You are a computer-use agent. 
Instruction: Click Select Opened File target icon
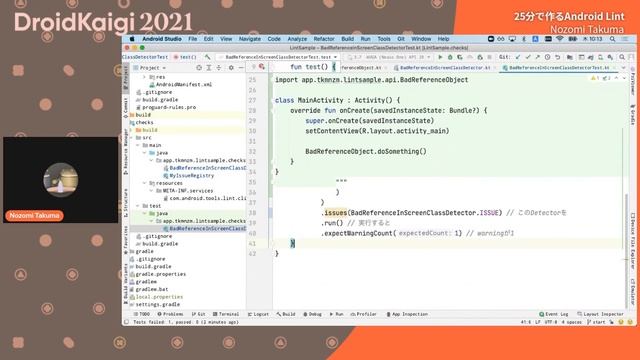point(199,68)
